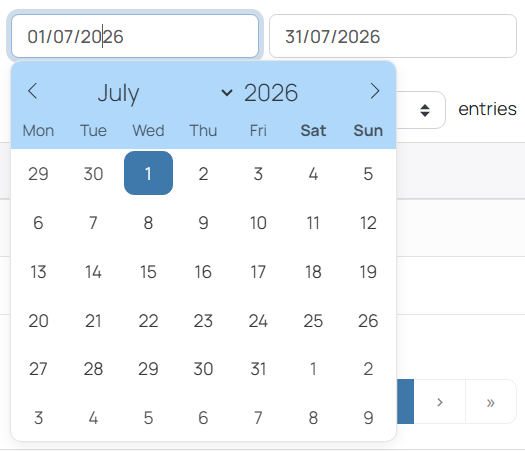Click the end date field 31/07/2026
The height and width of the screenshot is (451, 525).
(393, 36)
